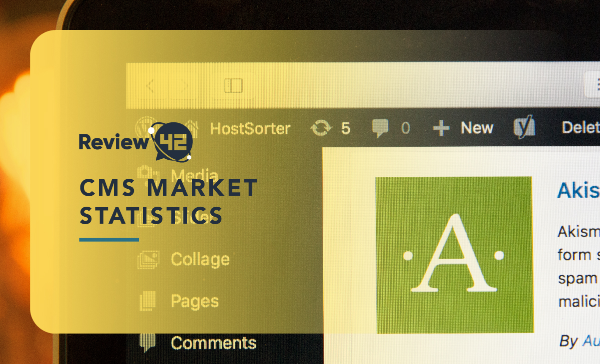Open the updates icon showing 5

point(330,128)
